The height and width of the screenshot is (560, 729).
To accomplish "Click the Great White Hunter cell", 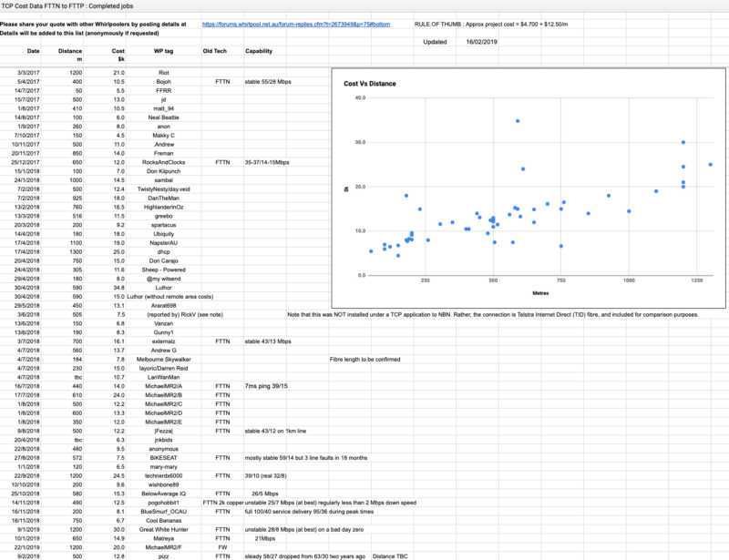I will [x=164, y=529].
